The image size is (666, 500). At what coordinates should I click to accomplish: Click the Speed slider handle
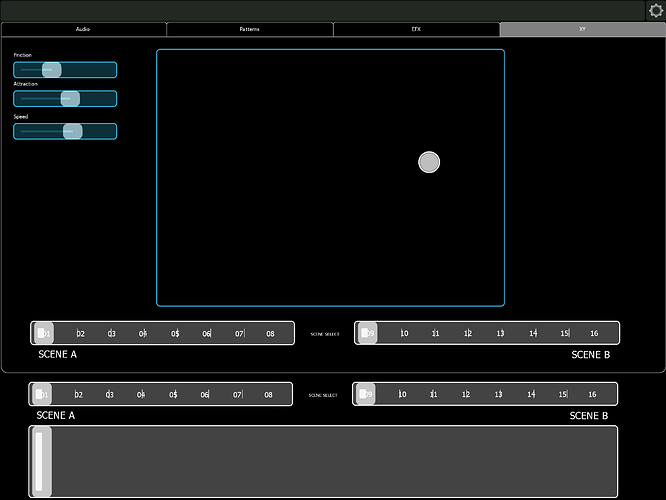pyautogui.click(x=73, y=131)
